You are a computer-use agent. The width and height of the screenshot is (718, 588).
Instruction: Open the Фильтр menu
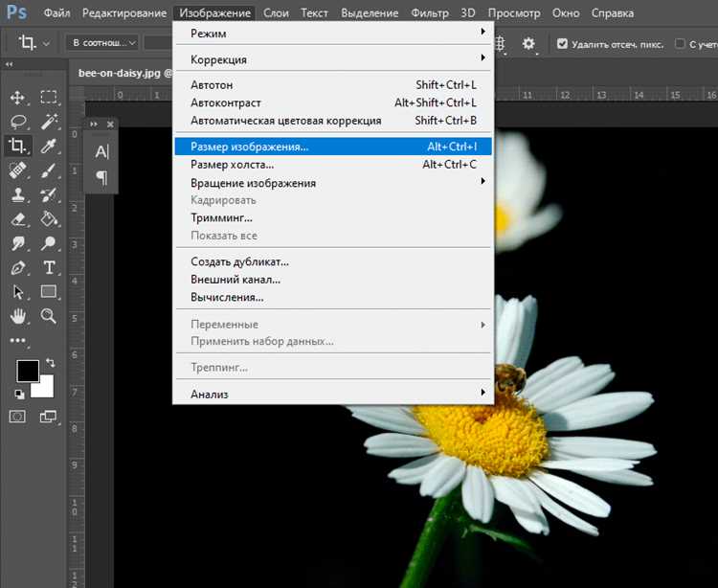[430, 12]
